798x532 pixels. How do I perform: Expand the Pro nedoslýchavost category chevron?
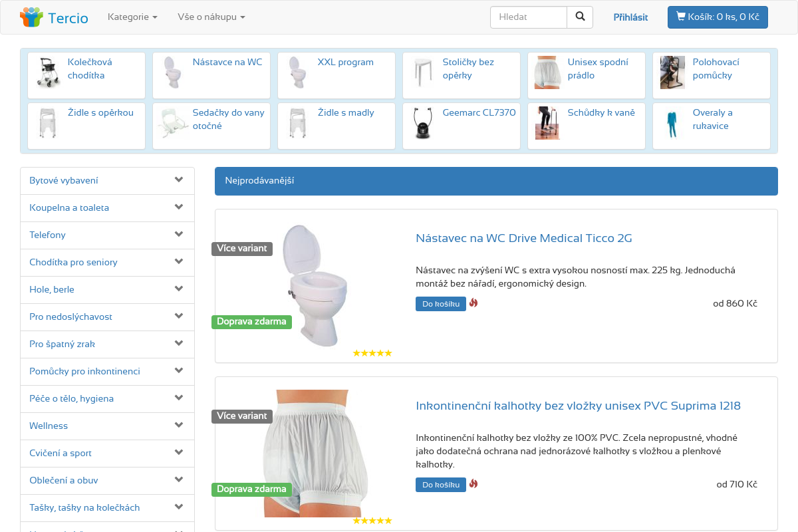tap(178, 317)
